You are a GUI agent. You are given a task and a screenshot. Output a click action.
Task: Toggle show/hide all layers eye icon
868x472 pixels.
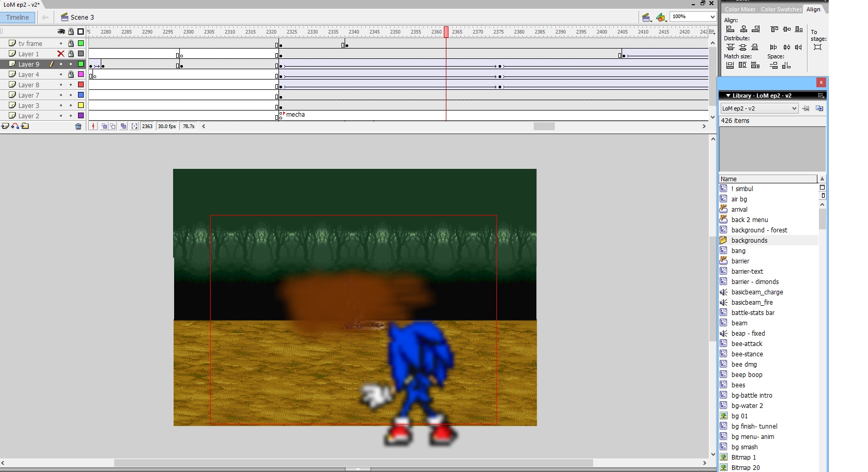point(61,32)
